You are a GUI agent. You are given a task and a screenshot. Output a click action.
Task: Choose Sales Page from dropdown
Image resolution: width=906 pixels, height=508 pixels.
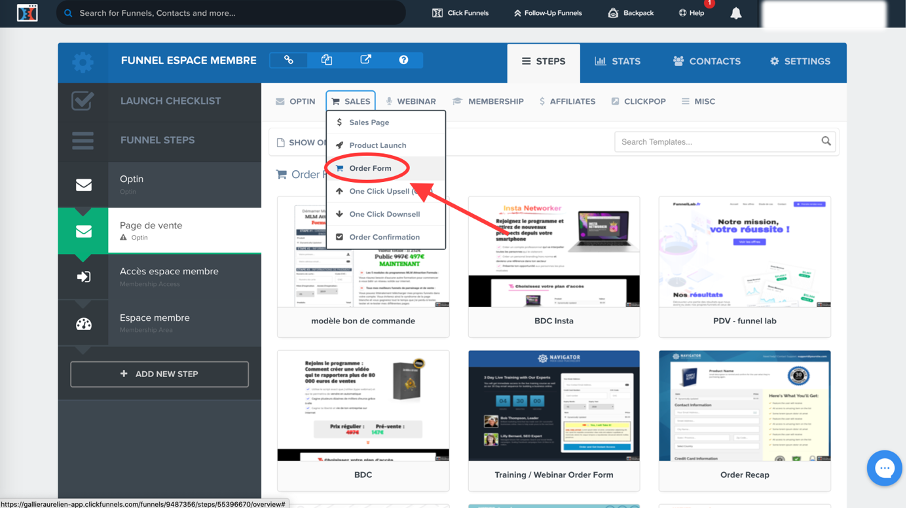(386, 123)
